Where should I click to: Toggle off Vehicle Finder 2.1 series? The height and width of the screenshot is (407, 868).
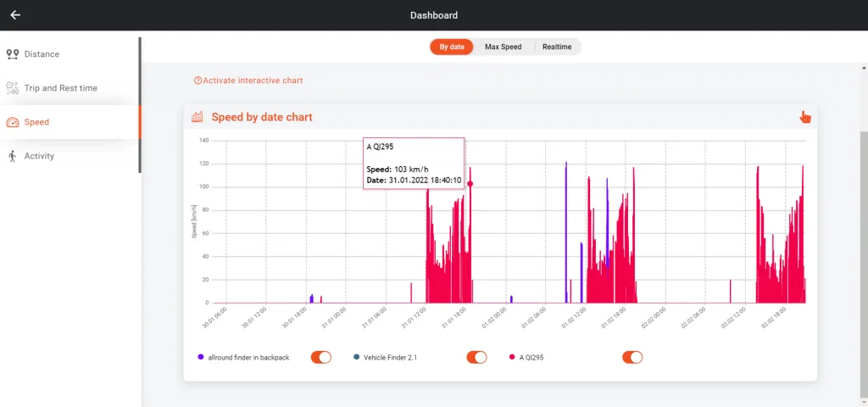coord(476,357)
